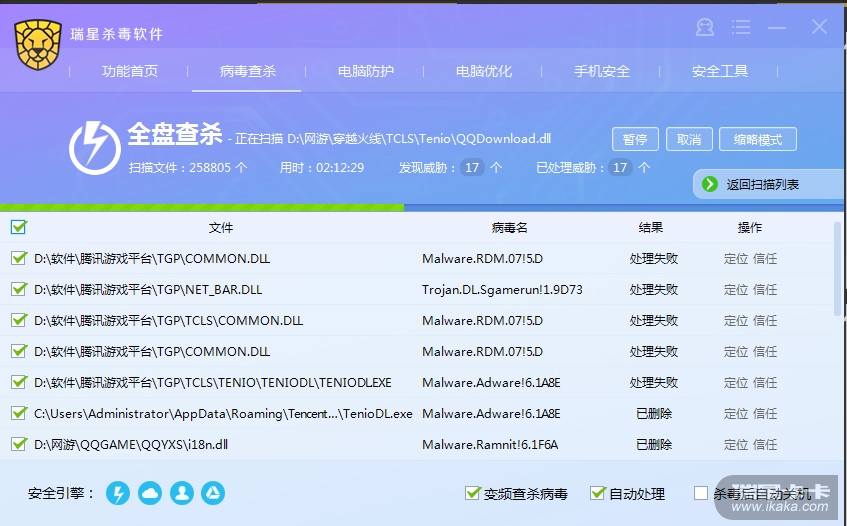847x526 pixels.
Task: Enable 杀毒后自动关机 checkbox
Action: click(701, 493)
